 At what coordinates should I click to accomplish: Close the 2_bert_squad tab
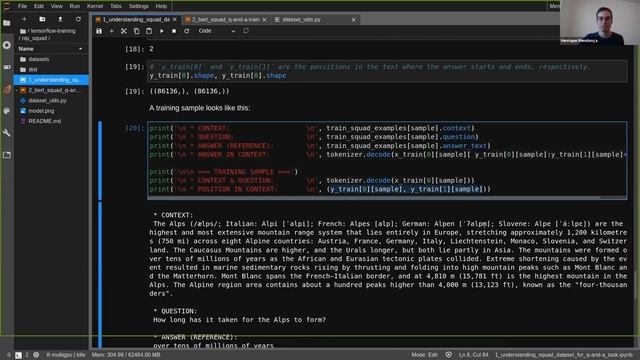pos(264,20)
